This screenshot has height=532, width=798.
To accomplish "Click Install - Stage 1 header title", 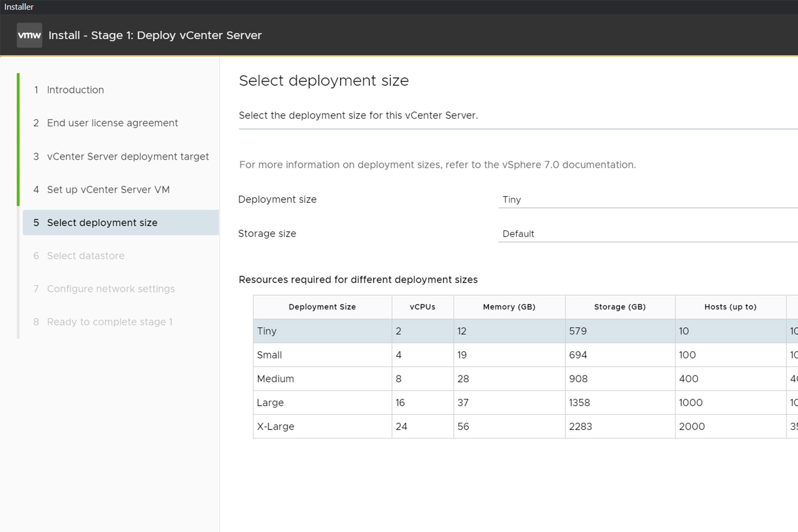I will tap(155, 35).
